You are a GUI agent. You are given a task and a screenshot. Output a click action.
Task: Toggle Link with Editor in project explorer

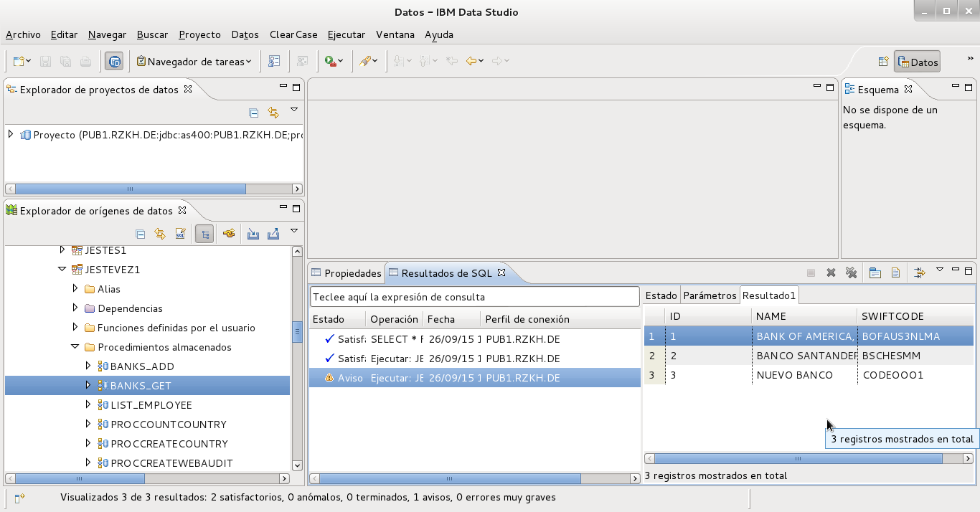tap(273, 113)
